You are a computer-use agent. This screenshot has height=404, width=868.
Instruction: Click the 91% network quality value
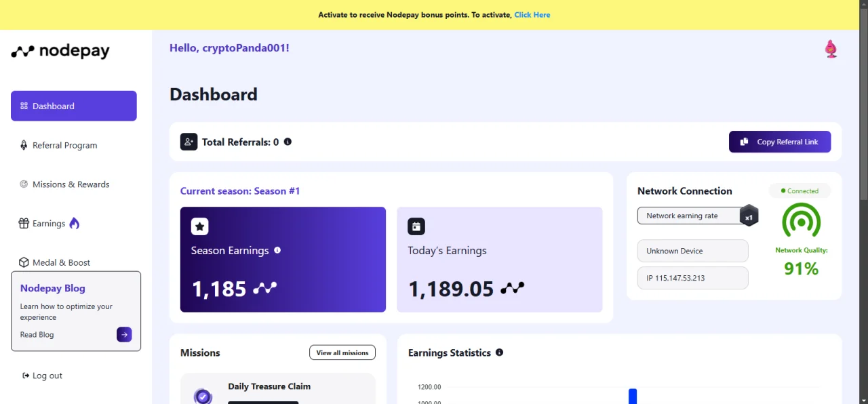pos(801,269)
